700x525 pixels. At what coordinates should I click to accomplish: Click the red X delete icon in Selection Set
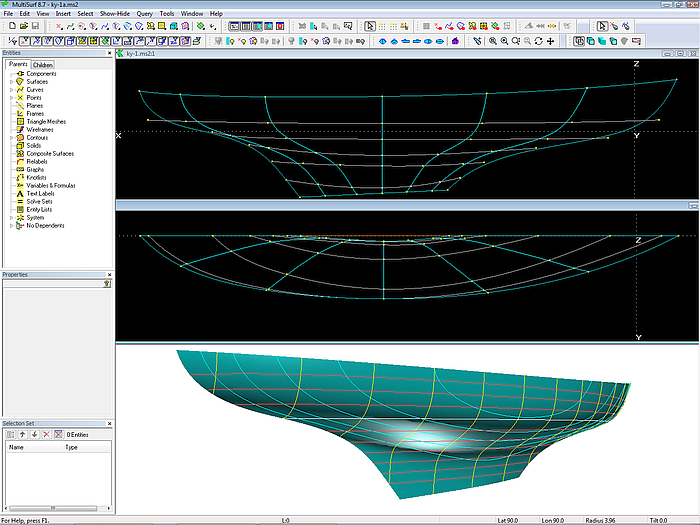pyautogui.click(x=45, y=434)
